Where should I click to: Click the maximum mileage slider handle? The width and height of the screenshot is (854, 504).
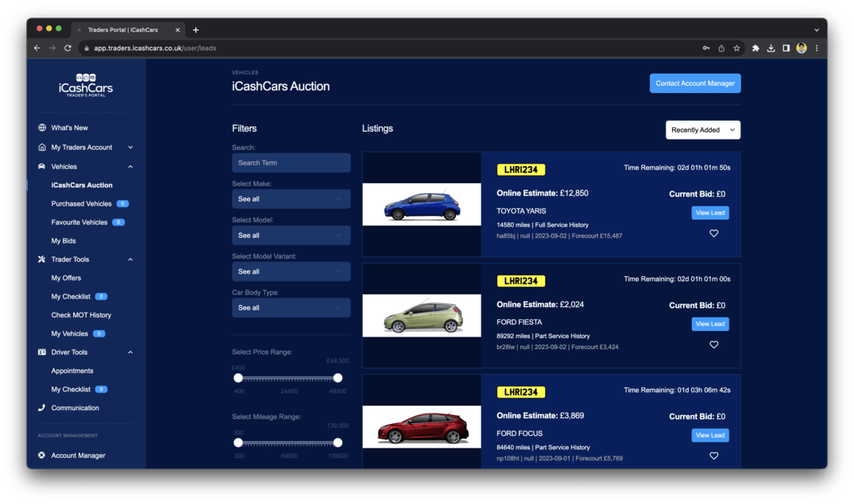338,443
